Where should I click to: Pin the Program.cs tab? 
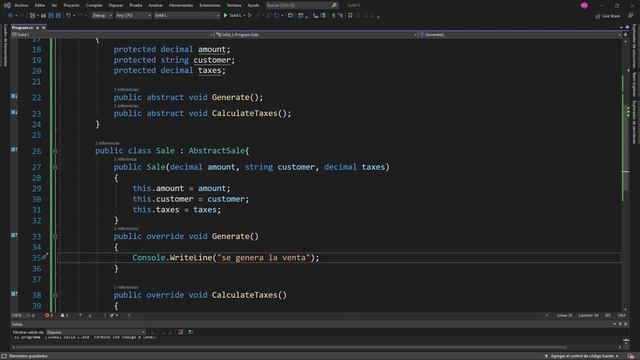point(37,27)
